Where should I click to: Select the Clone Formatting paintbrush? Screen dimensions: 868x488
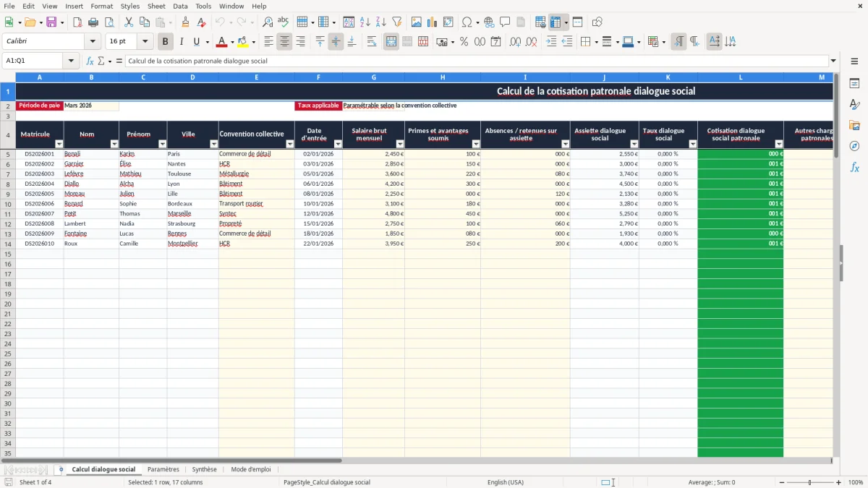pyautogui.click(x=185, y=22)
